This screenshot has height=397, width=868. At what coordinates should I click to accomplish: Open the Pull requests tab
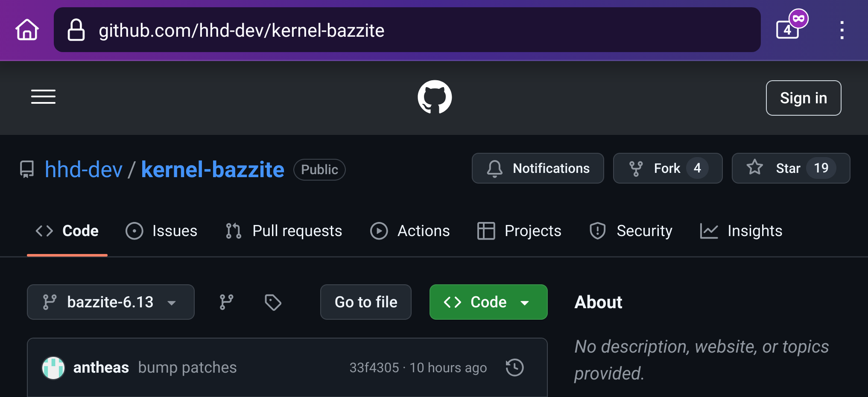(284, 231)
